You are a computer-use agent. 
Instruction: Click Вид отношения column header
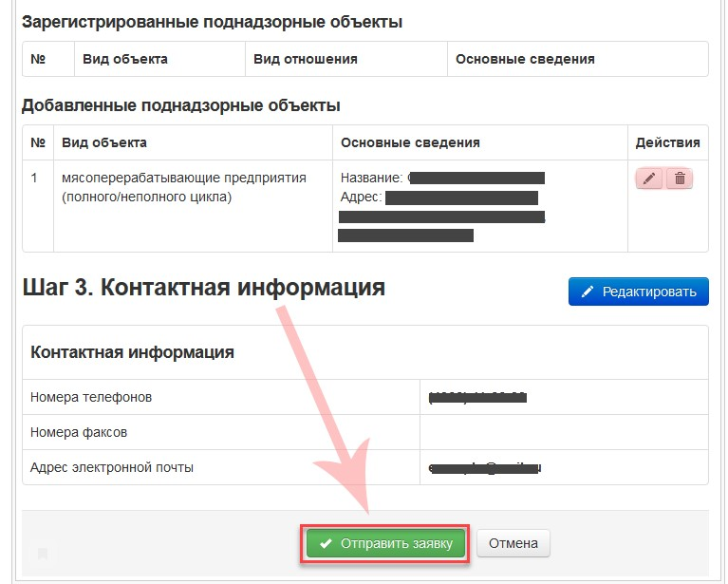pyautogui.click(x=305, y=59)
